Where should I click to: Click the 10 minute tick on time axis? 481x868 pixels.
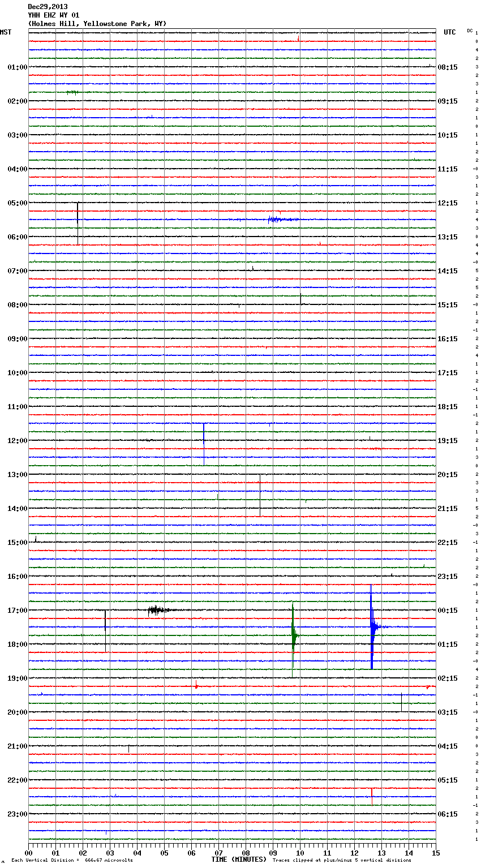[300, 853]
